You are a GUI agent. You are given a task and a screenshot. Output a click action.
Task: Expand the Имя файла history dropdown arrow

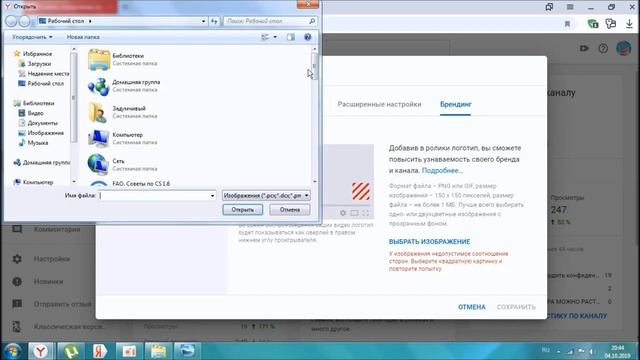pyautogui.click(x=212, y=196)
